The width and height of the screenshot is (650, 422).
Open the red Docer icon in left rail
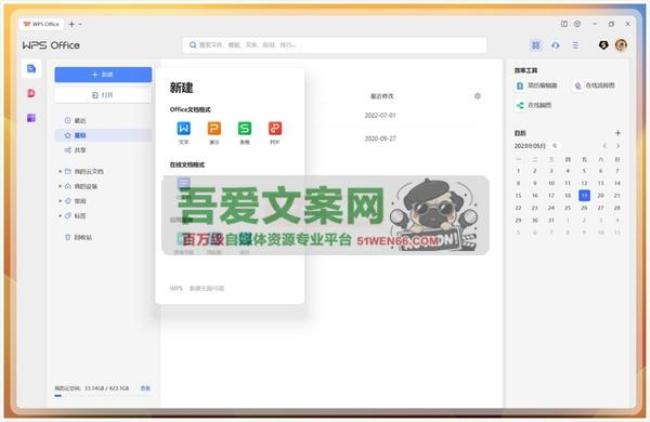click(x=32, y=93)
